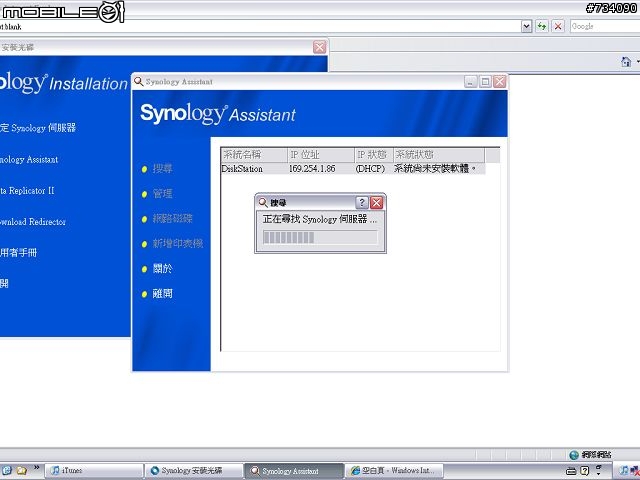Click the IP address 169.254.1.86 cell
Image resolution: width=640 pixels, height=480 pixels.
(312, 169)
